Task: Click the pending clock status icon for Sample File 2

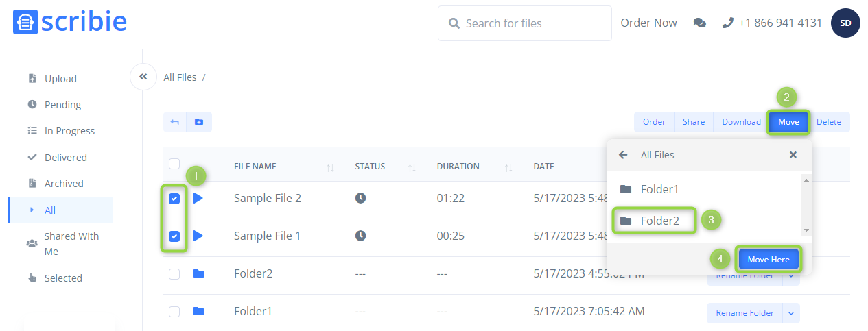Action: [x=360, y=198]
